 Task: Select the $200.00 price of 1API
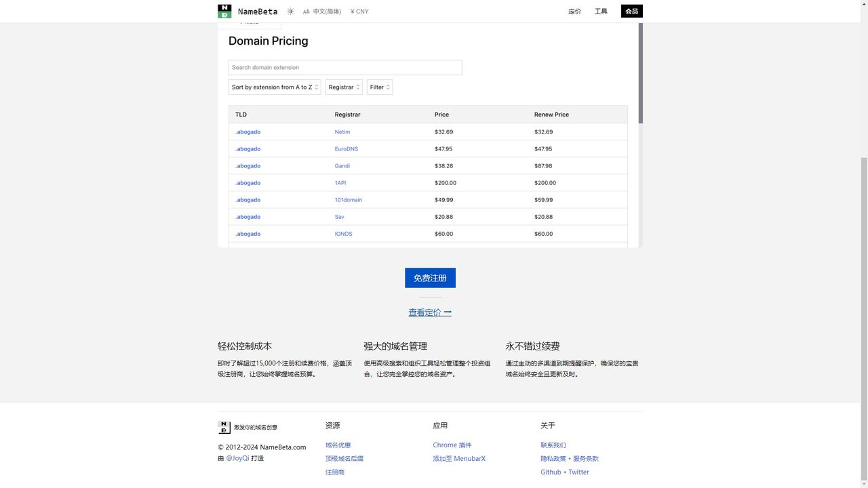(x=446, y=183)
